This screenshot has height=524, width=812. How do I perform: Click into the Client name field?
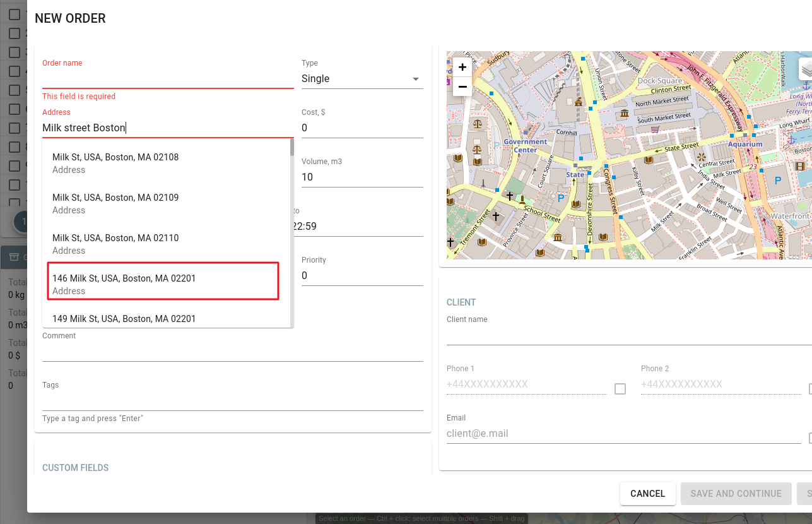628,335
